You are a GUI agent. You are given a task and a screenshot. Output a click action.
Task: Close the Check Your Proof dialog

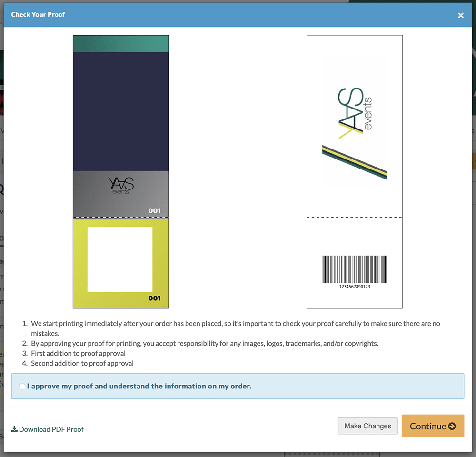(460, 15)
